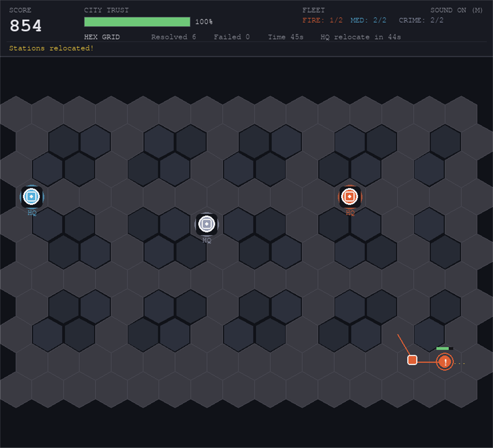The width and height of the screenshot is (493, 448).
Task: Click the MED: 2/2 fleet counter
Action: (368, 20)
